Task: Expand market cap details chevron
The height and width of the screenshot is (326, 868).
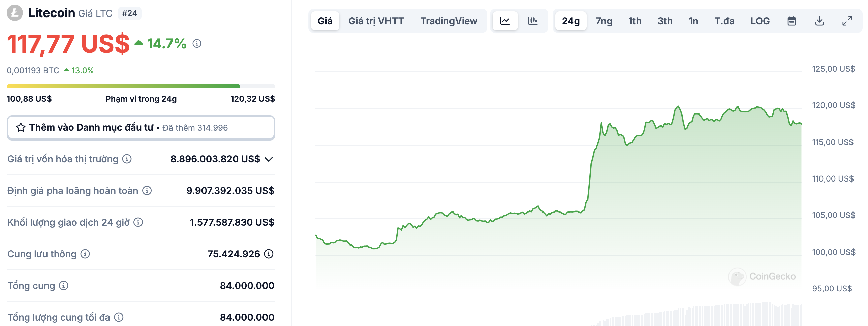Action: pyautogui.click(x=269, y=159)
